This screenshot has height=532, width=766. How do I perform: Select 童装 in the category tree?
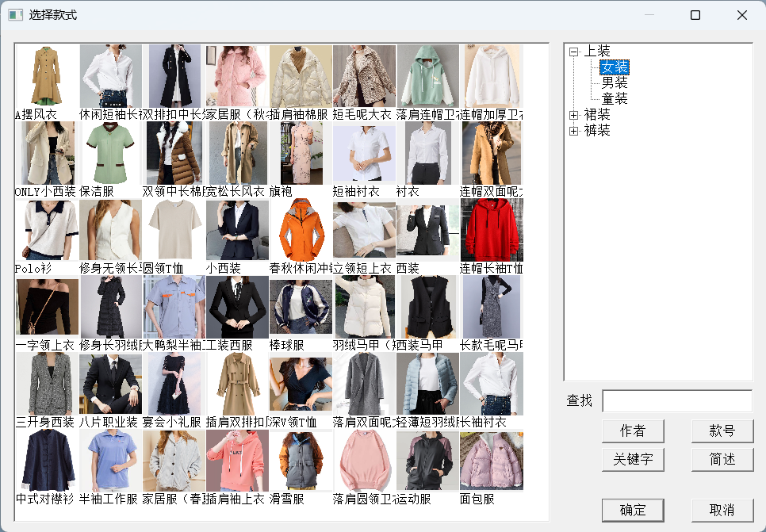coord(614,99)
